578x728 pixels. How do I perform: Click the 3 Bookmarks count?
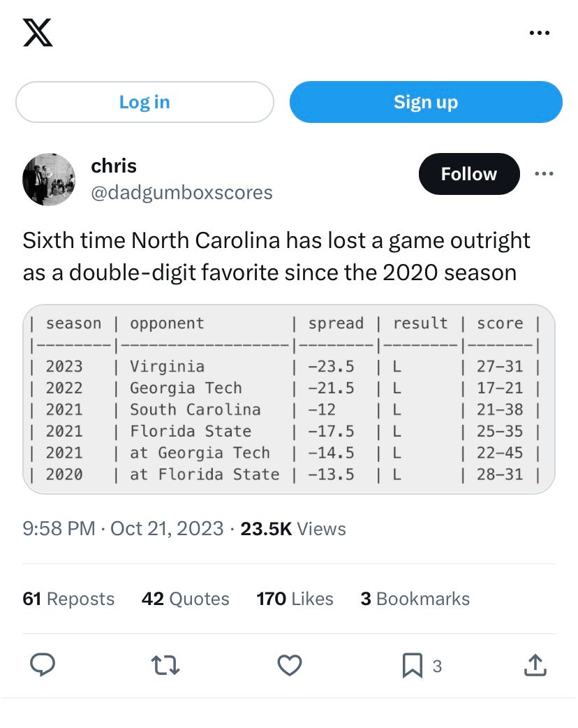pyautogui.click(x=415, y=599)
